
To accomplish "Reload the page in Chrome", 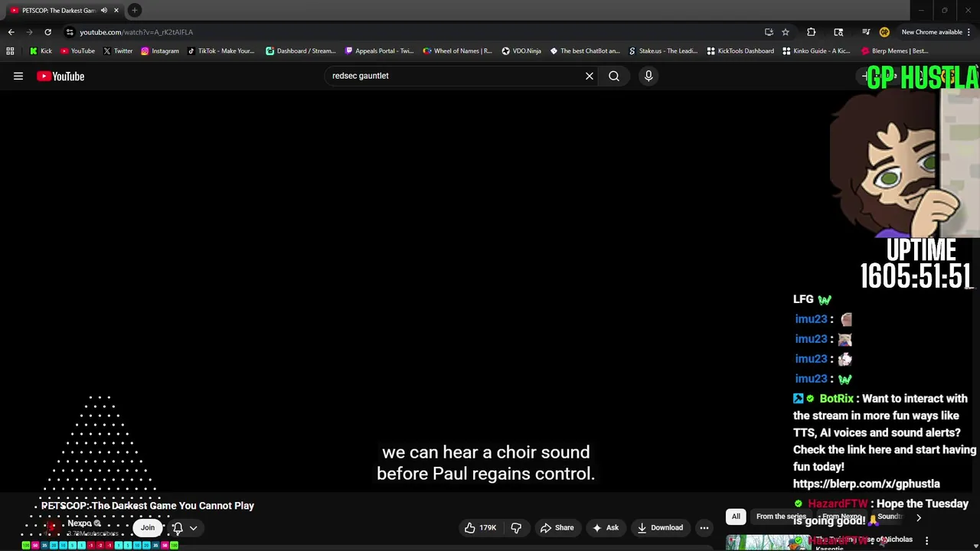I will pos(47,32).
